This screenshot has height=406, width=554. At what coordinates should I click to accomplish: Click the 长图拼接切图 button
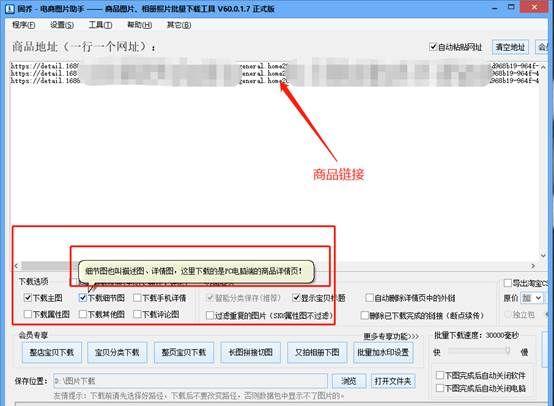click(x=251, y=352)
